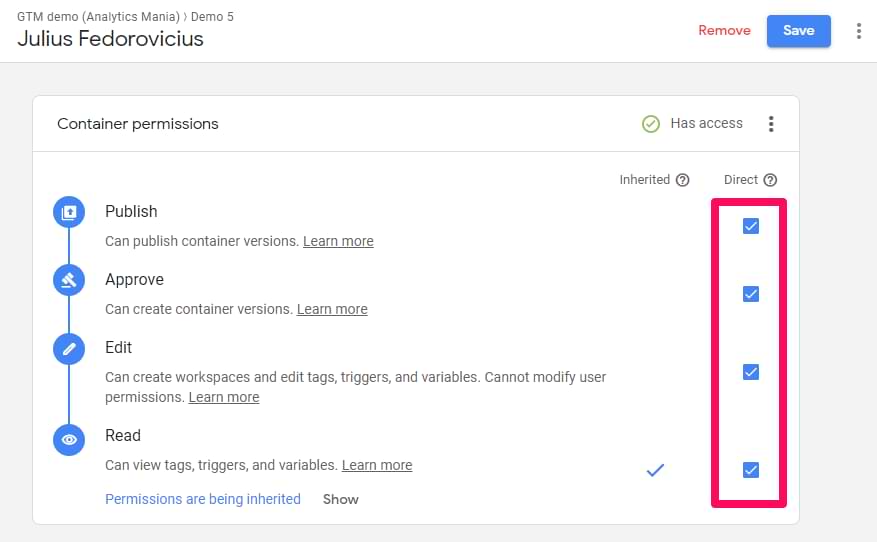
Task: Toggle the direct Read permission checkbox
Action: click(x=751, y=470)
